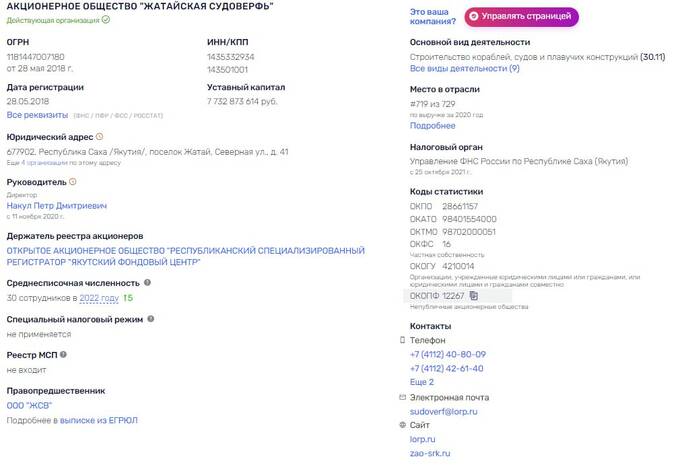Open the выписке из ЕГРЮЛ link
The width and height of the screenshot is (680, 465).
pos(98,420)
